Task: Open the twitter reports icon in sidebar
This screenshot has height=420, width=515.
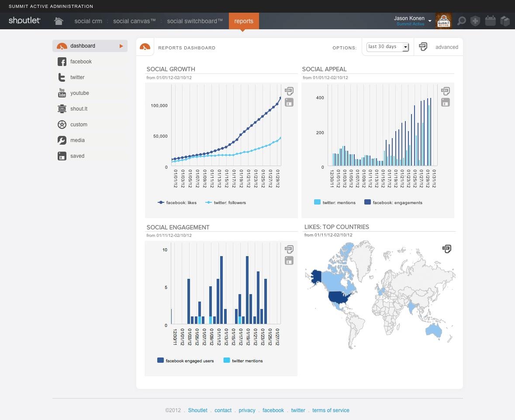Action: pos(62,77)
